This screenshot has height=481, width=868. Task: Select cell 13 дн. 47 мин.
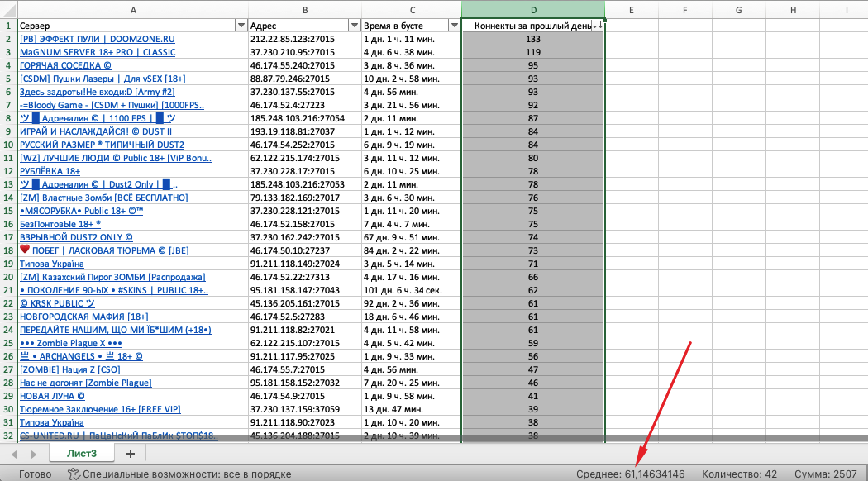click(x=412, y=409)
